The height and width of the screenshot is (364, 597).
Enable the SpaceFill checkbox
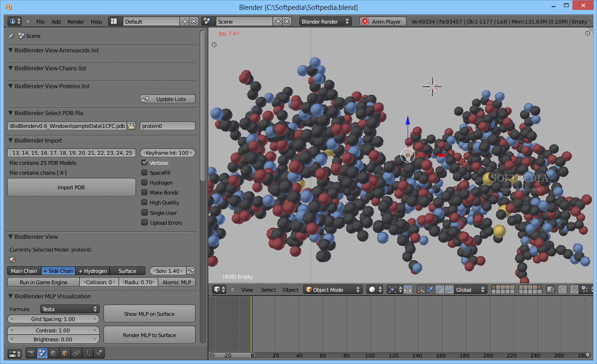tap(145, 173)
